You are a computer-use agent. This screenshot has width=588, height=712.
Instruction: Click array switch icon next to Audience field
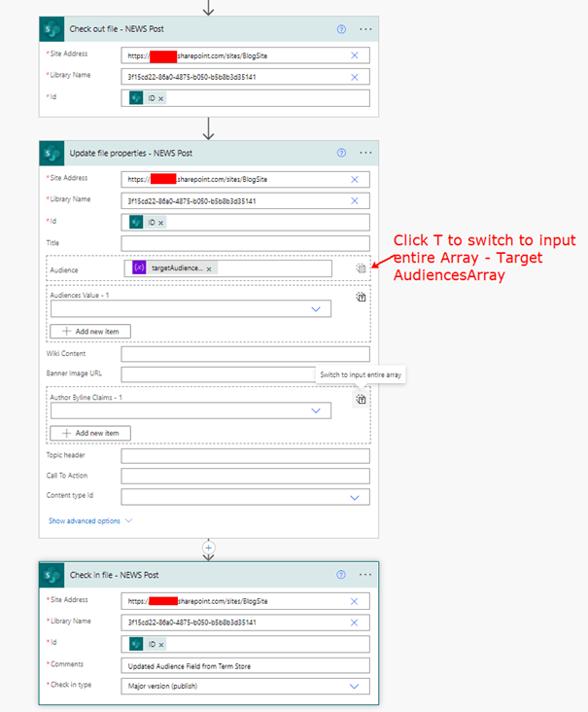click(x=360, y=268)
